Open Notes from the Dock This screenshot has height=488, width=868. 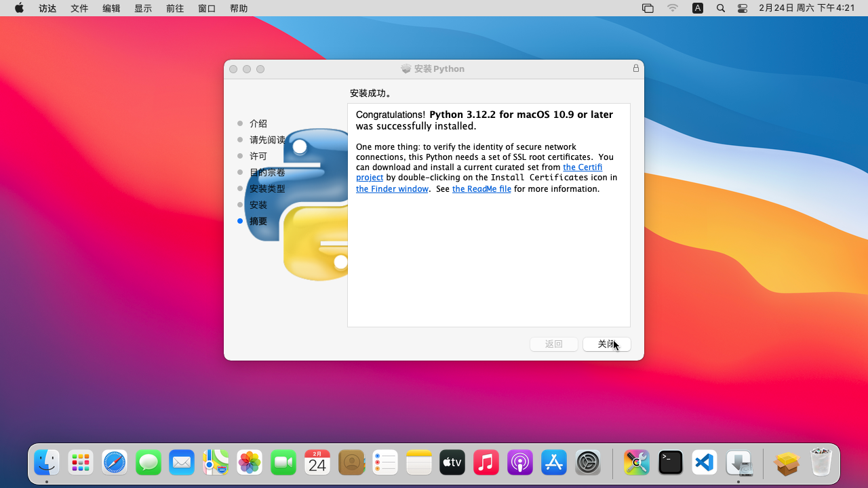[x=418, y=463]
